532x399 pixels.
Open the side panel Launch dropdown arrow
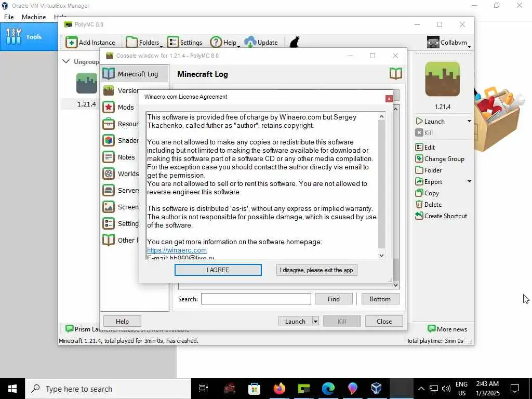469,121
